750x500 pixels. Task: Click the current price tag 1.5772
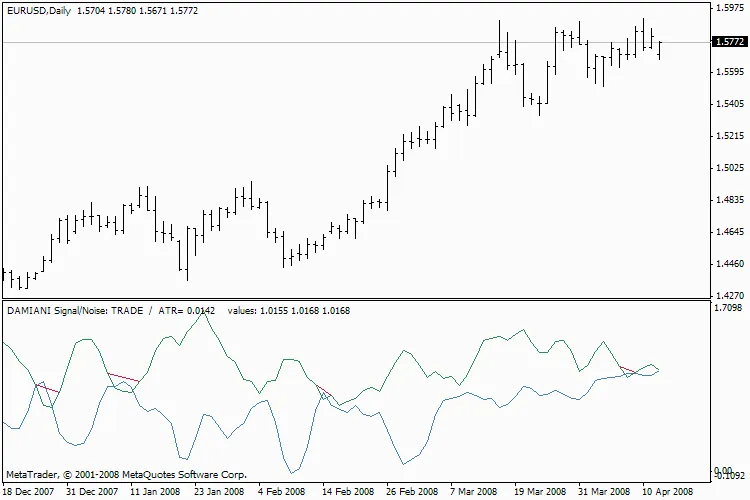click(728, 42)
